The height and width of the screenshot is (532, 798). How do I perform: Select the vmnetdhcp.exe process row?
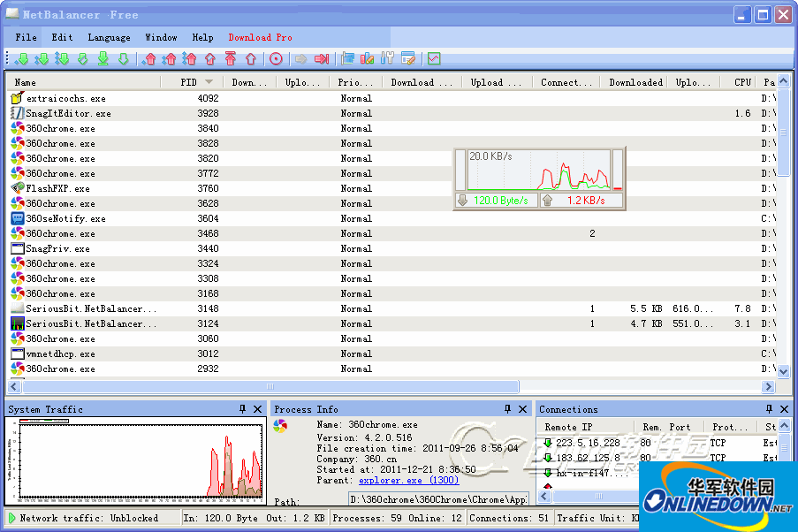click(x=391, y=353)
